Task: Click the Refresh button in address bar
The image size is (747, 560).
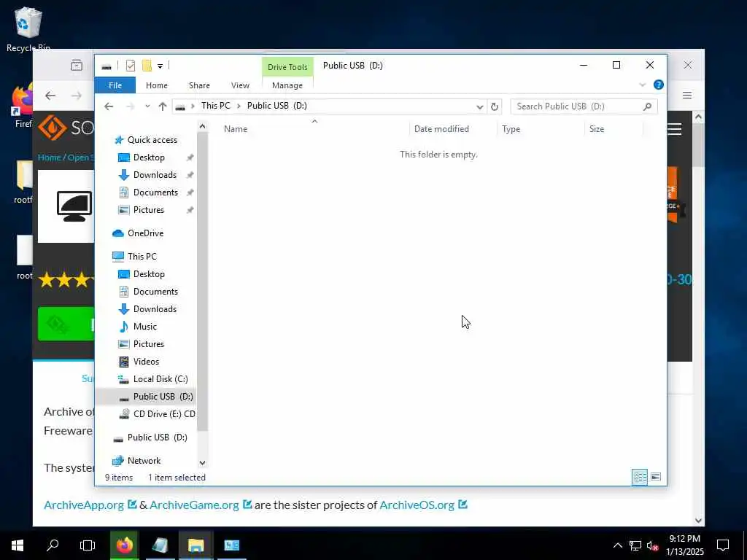Action: click(x=495, y=106)
